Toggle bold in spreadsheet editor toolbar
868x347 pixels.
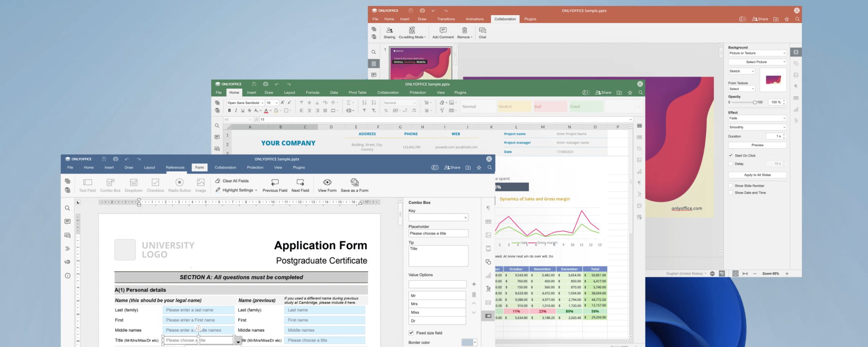click(229, 110)
